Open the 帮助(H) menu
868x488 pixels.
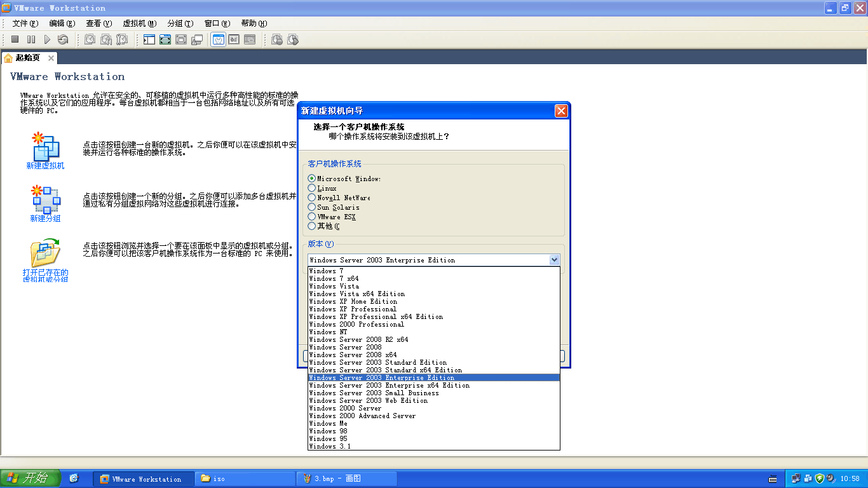click(254, 24)
